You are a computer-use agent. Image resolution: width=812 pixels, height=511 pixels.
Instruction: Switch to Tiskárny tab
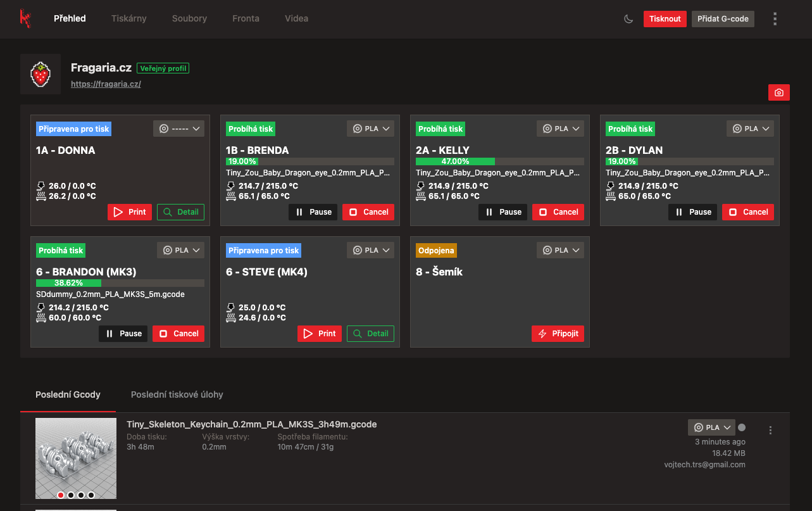(x=129, y=18)
